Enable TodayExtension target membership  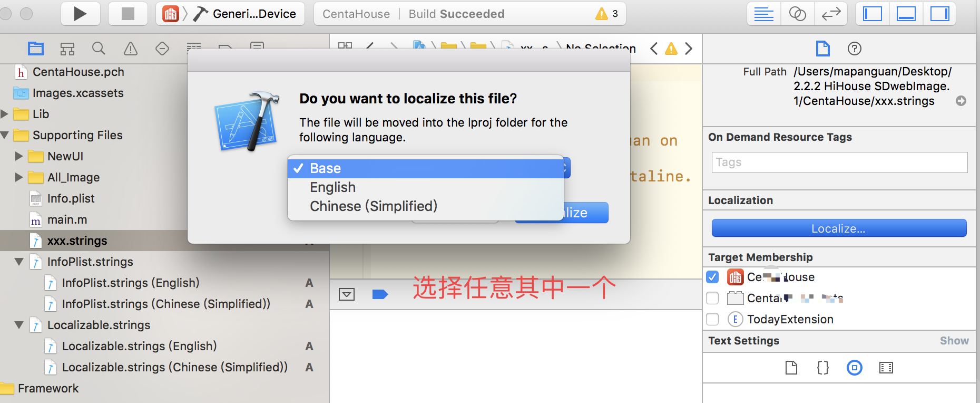point(712,319)
